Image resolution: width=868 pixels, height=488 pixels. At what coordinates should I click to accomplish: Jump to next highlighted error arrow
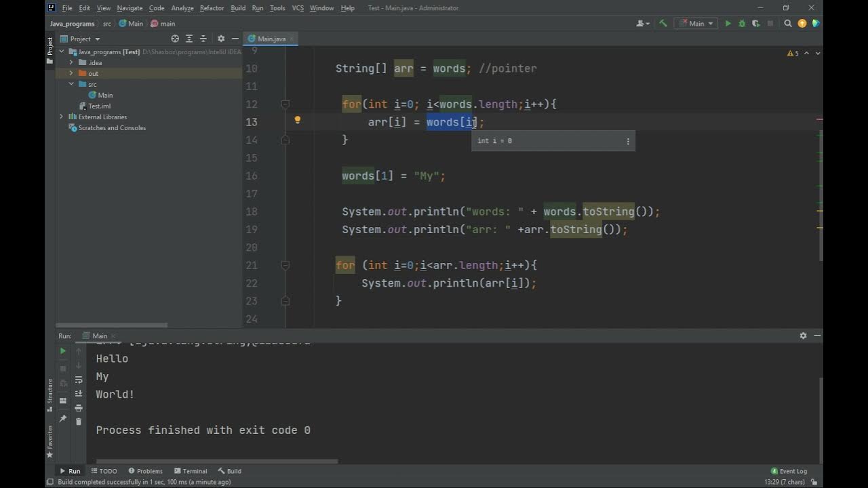coord(818,53)
